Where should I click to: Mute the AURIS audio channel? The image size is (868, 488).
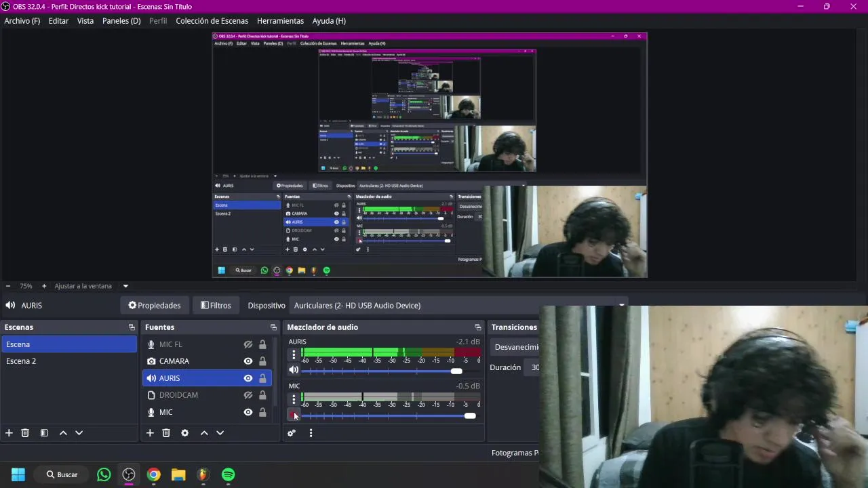coord(294,370)
